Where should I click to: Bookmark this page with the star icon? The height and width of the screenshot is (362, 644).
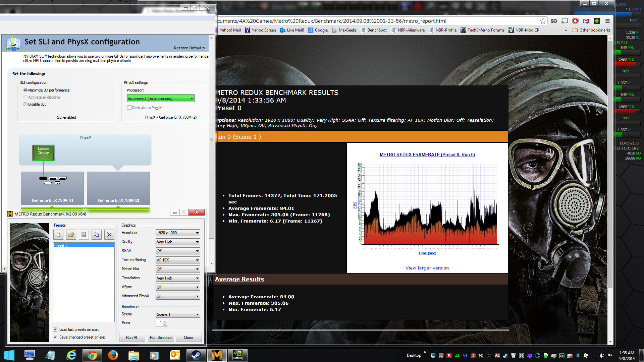pos(543,21)
